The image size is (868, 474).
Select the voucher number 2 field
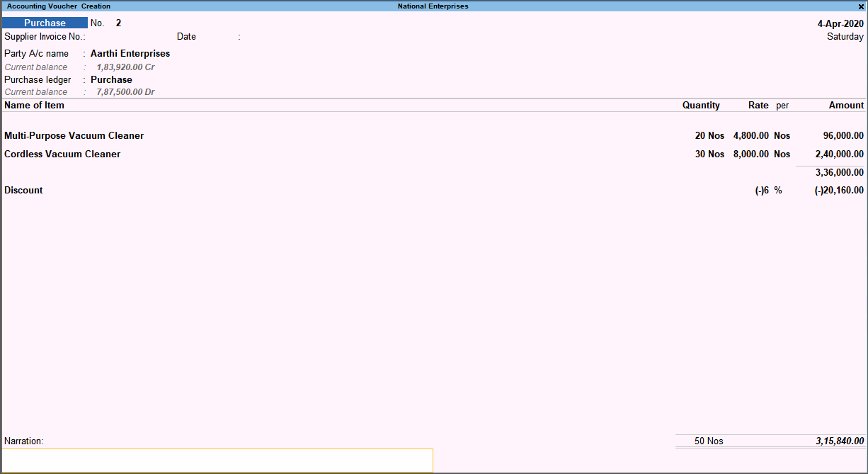(x=118, y=23)
